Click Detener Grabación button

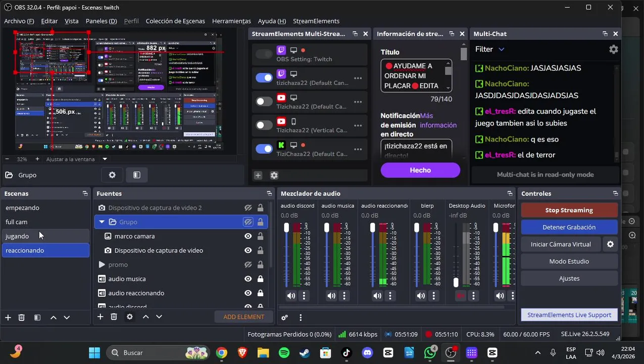click(569, 227)
